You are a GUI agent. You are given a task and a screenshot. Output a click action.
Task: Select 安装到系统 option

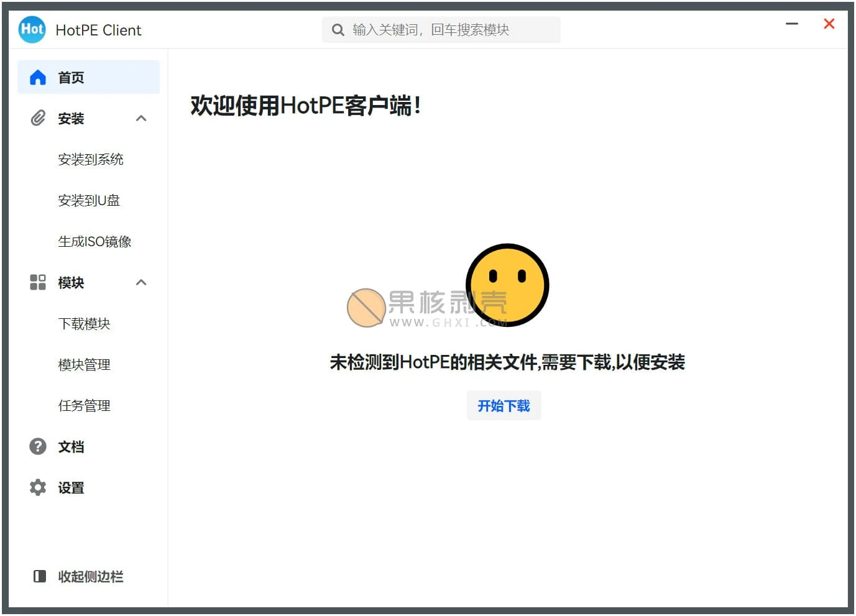coord(91,159)
